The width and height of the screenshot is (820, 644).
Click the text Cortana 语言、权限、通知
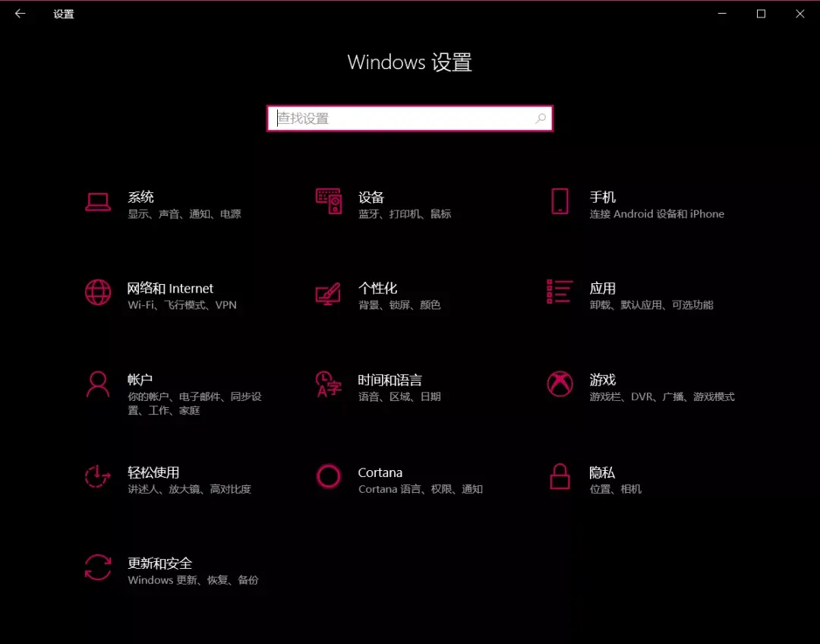421,489
